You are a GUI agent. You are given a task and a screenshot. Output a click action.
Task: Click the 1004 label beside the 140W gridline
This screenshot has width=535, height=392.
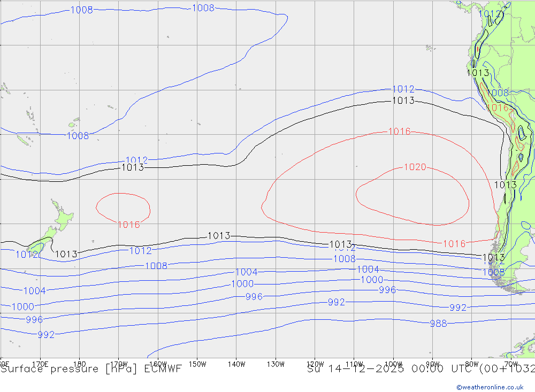(x=246, y=272)
